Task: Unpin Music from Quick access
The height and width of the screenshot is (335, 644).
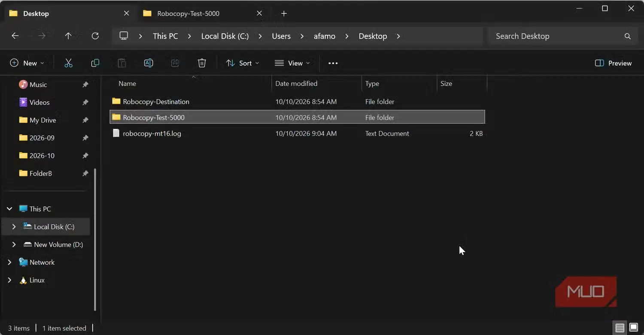Action: [x=85, y=85]
